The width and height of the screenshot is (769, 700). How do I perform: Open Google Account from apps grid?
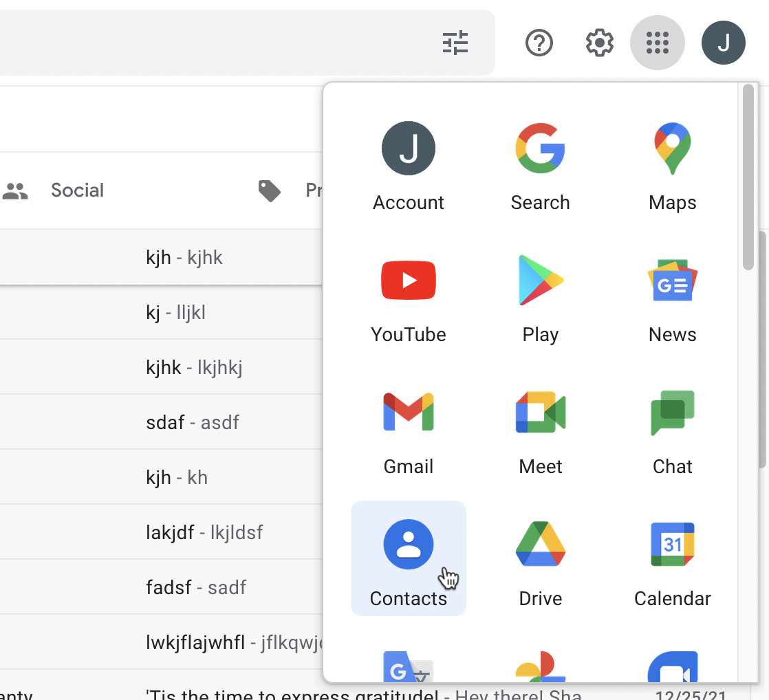point(409,165)
